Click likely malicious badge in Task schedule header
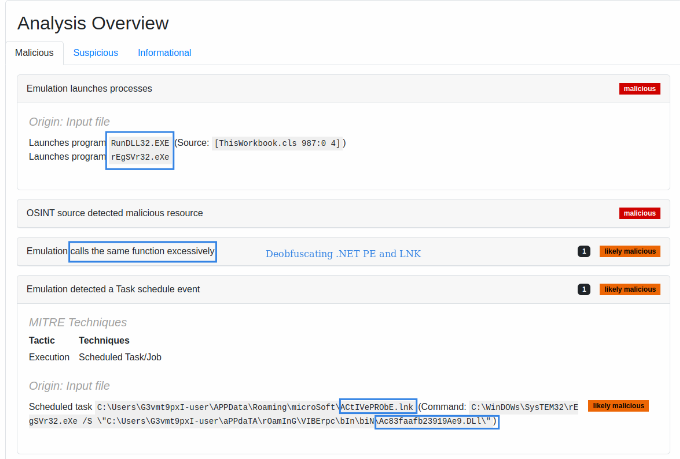Viewport: 680px width, 459px height. click(x=629, y=289)
